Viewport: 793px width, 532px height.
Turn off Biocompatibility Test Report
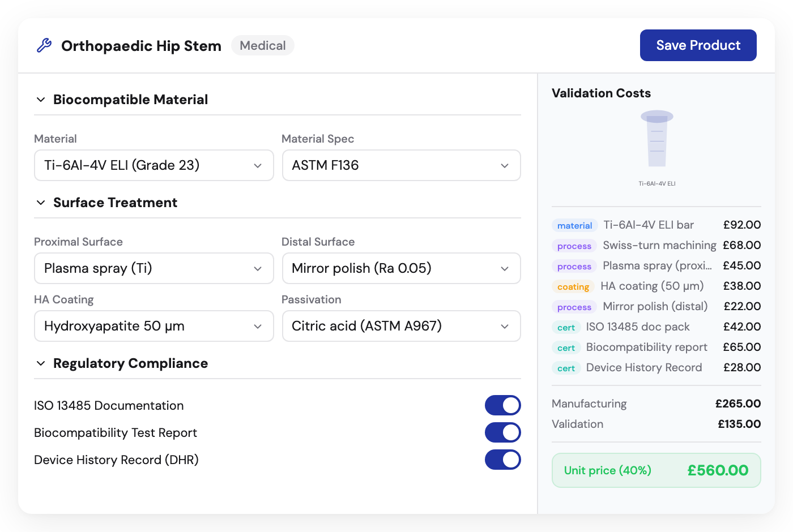(x=503, y=432)
